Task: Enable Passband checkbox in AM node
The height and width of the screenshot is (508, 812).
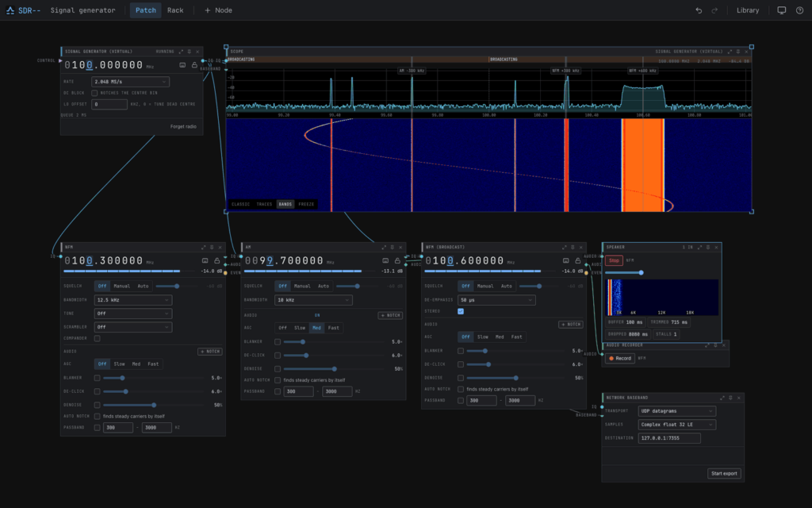Action: [x=278, y=391]
